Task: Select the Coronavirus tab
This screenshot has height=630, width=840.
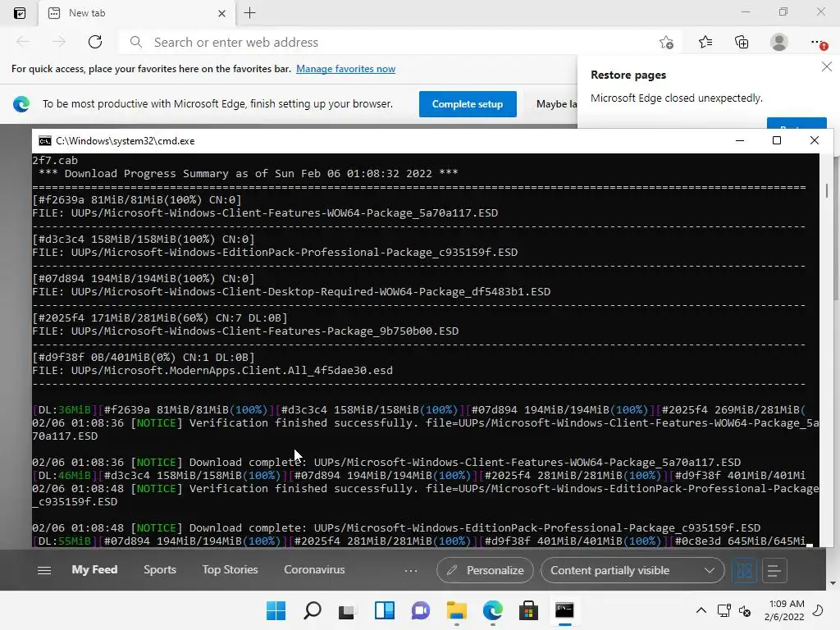Action: click(x=314, y=569)
